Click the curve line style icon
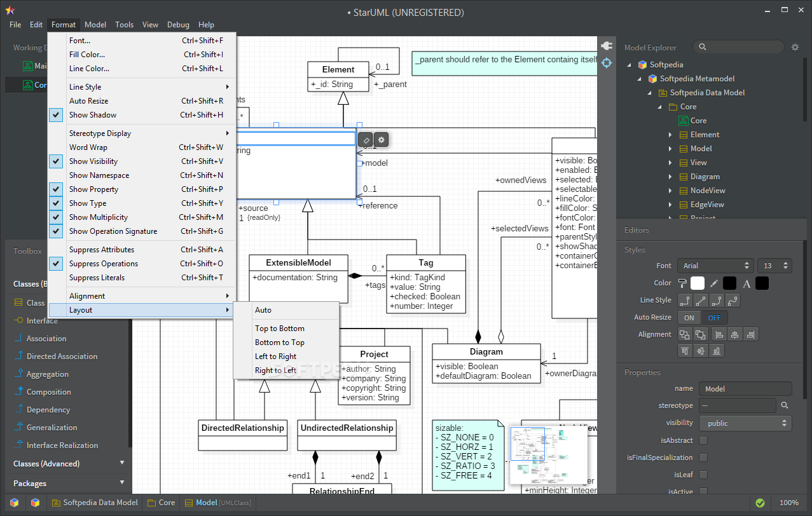The height and width of the screenshot is (516, 812). click(733, 300)
